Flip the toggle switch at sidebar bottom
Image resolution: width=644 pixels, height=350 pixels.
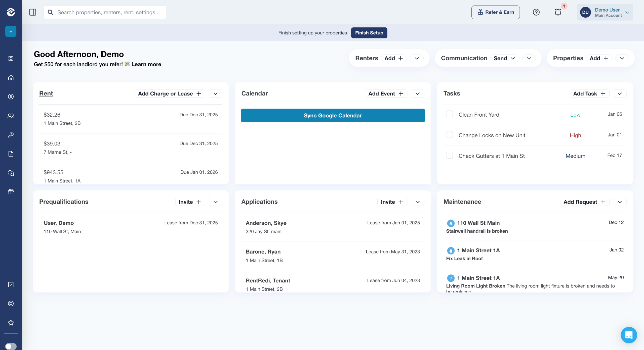coord(11,346)
